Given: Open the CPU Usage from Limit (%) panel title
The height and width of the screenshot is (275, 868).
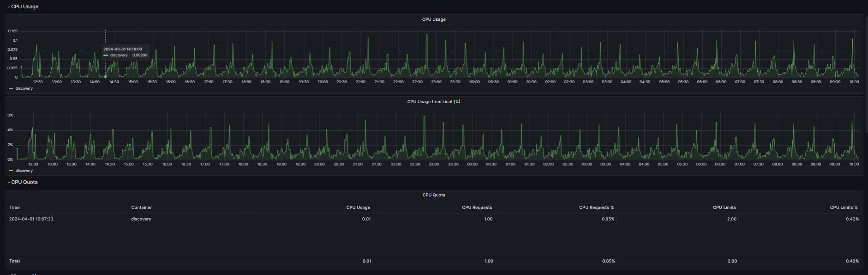Looking at the screenshot, I should pos(434,102).
